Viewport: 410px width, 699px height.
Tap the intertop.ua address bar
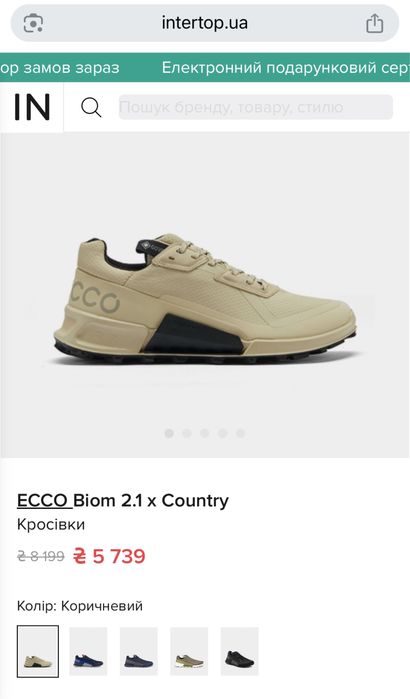(205, 23)
